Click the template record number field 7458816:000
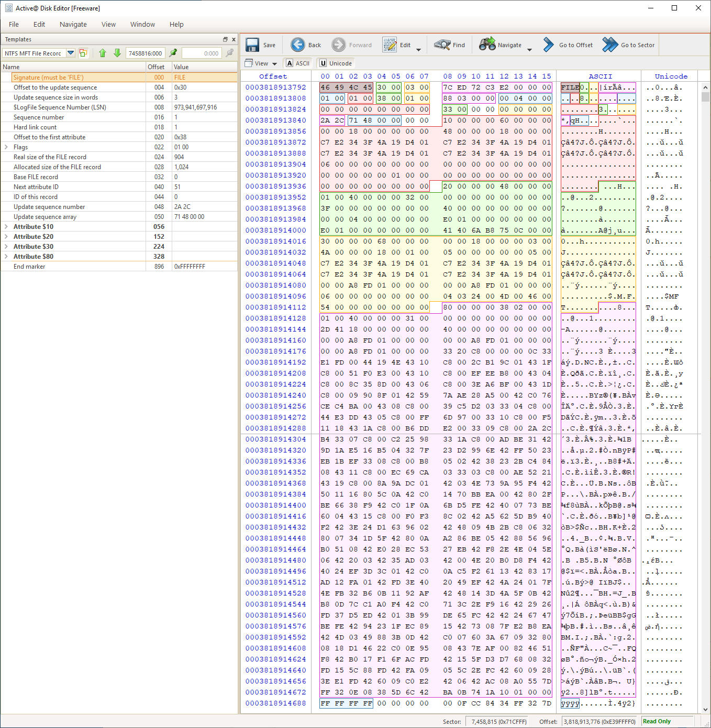The height and width of the screenshot is (728, 711). [146, 53]
